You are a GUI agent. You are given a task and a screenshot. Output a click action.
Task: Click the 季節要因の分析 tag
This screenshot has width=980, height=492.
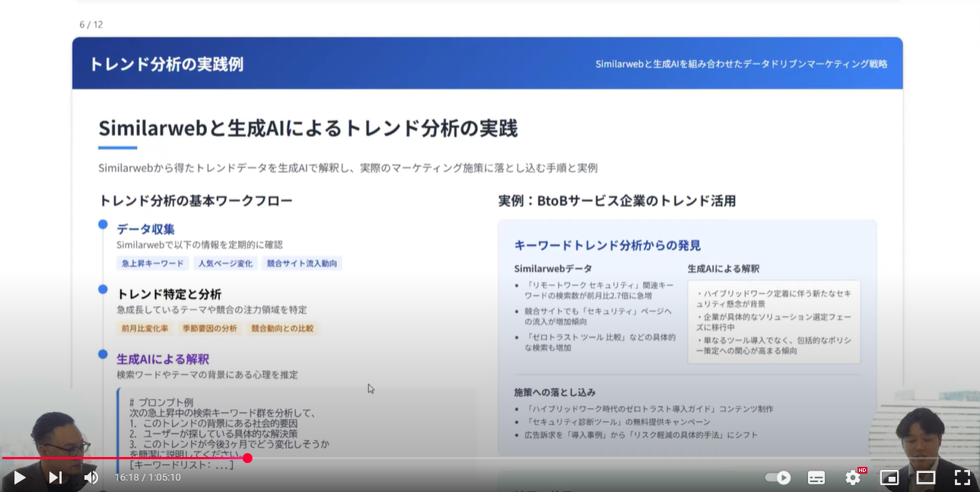click(x=210, y=329)
